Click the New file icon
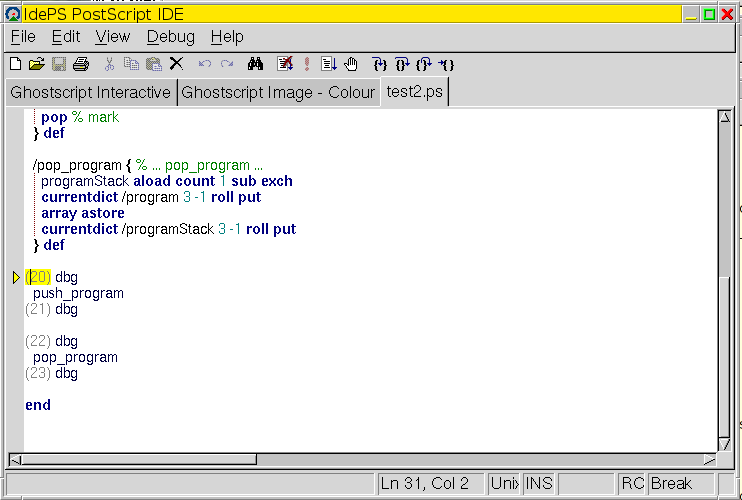Screen dimensions: 742x500 pyautogui.click(x=15, y=64)
